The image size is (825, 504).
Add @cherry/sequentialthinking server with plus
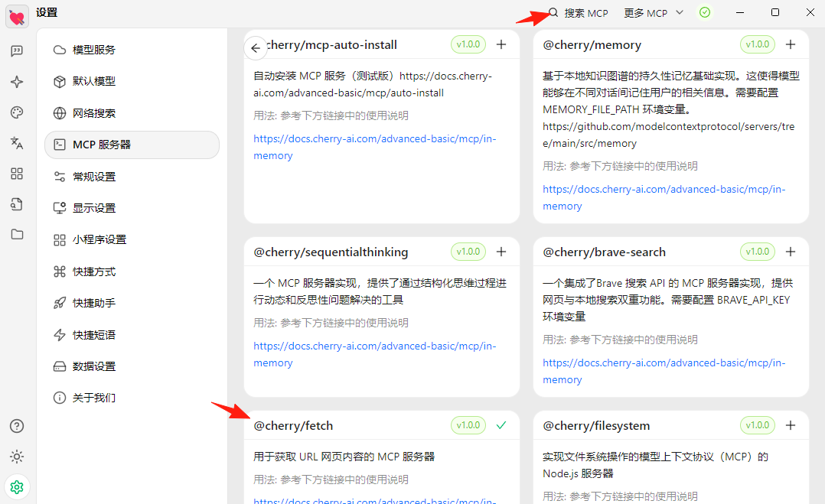tap(501, 252)
